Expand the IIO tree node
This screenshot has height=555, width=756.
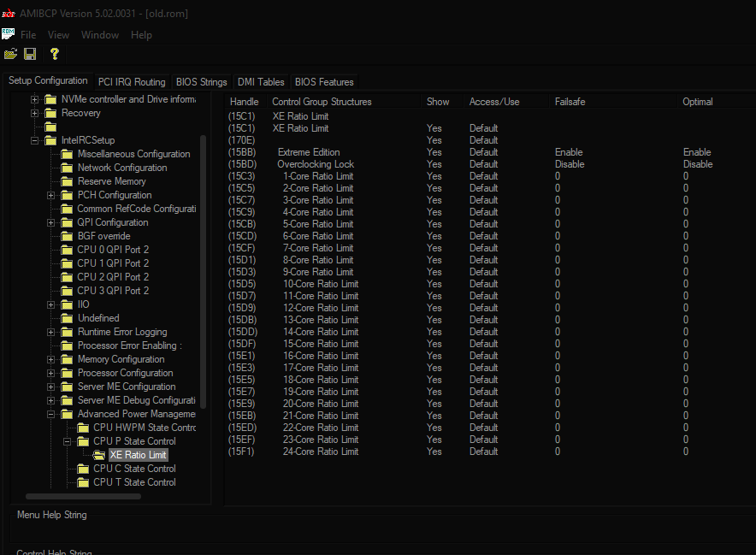[50, 304]
